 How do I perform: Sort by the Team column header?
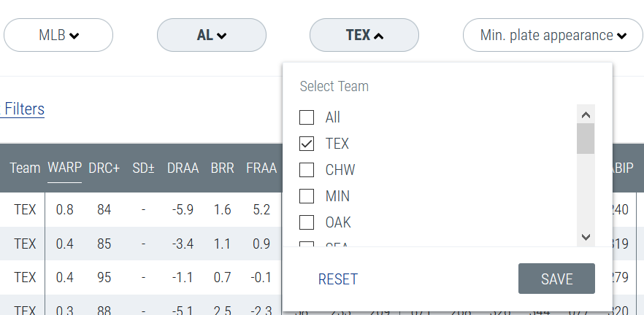click(x=25, y=168)
